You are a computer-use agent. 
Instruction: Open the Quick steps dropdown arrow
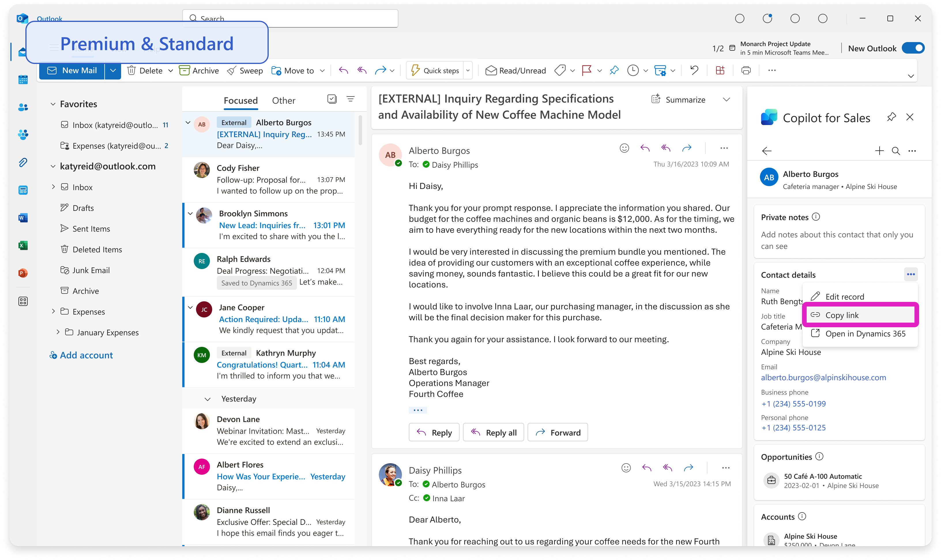click(x=468, y=71)
